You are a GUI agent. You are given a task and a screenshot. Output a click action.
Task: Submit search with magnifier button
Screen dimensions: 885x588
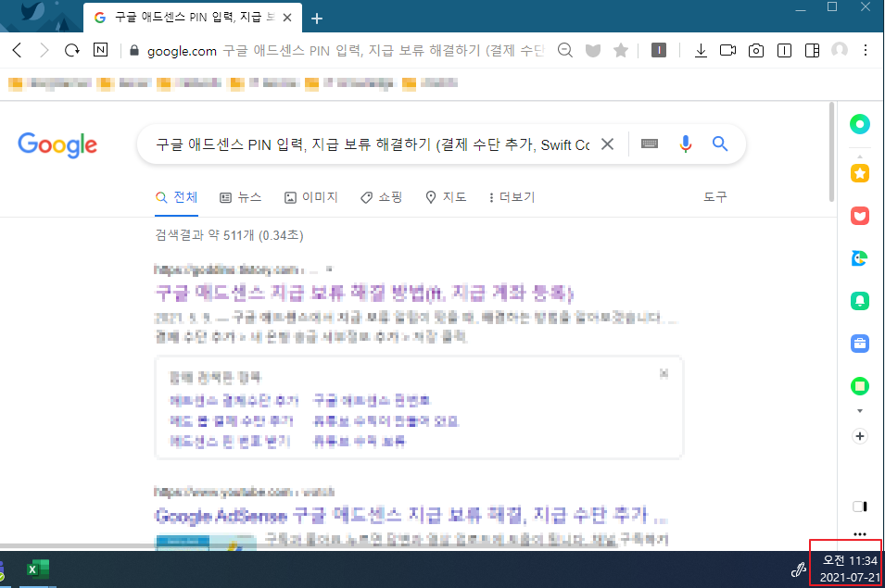coord(720,144)
